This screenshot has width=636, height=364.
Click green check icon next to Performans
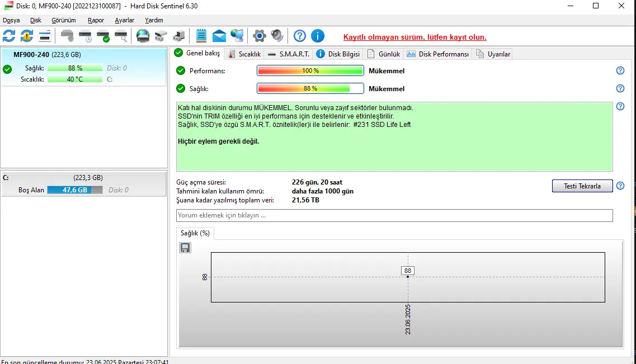[181, 71]
